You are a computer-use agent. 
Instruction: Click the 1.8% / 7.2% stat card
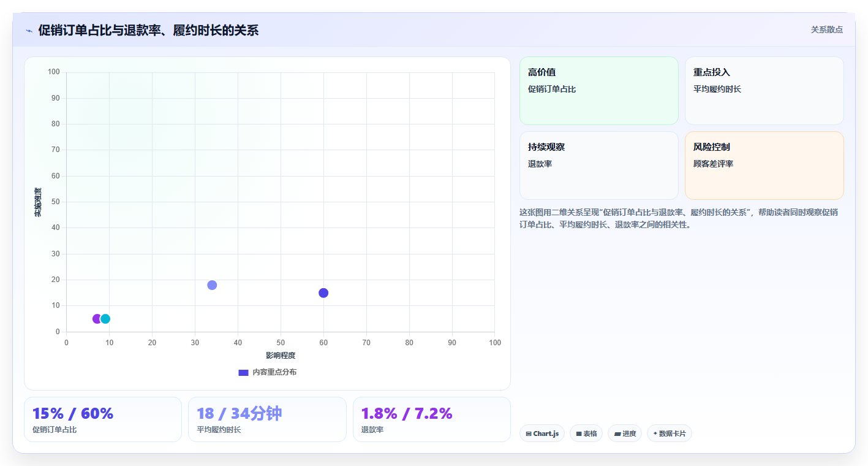(x=432, y=419)
